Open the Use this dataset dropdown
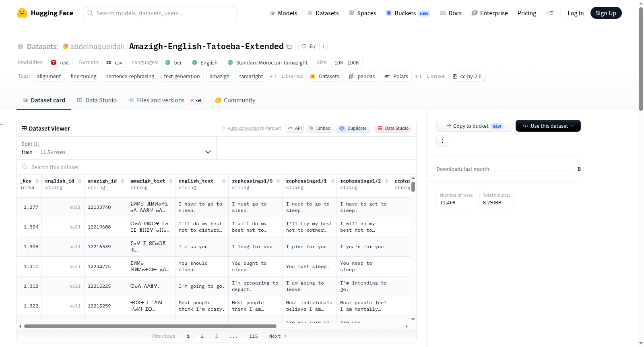644x347 pixels. 548,126
